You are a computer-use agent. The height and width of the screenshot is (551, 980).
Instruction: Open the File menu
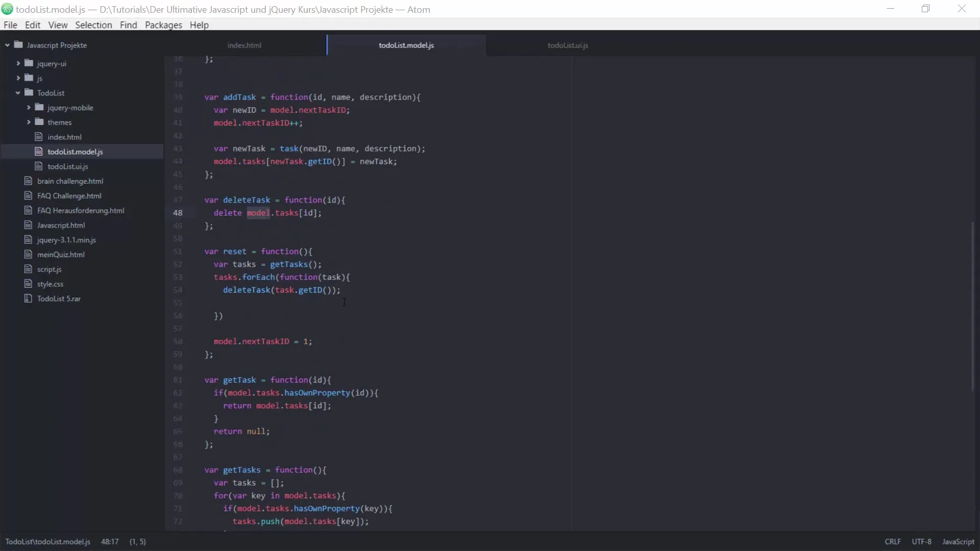click(x=10, y=25)
